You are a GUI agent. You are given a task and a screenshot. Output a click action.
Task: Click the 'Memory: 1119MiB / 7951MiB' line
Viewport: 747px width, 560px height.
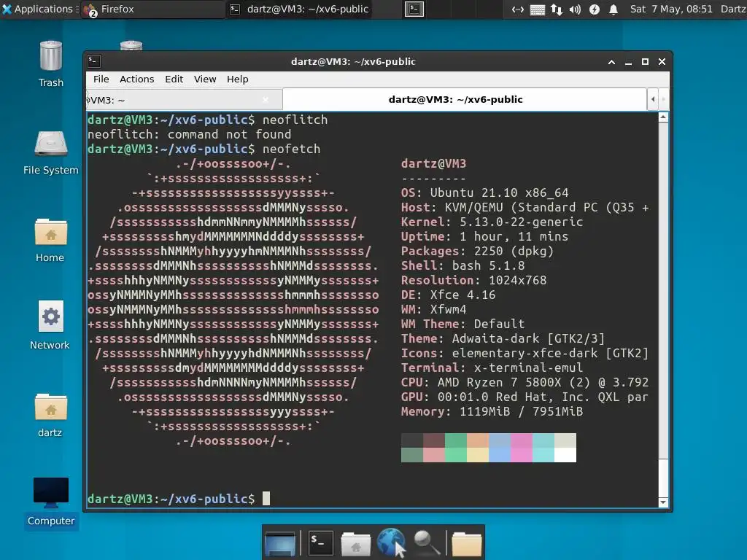coord(492,411)
